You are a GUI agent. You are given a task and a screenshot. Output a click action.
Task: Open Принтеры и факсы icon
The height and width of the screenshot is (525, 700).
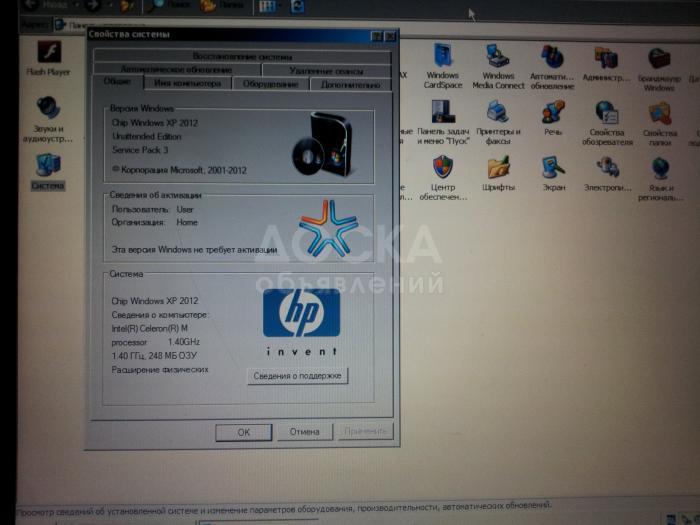498,122
